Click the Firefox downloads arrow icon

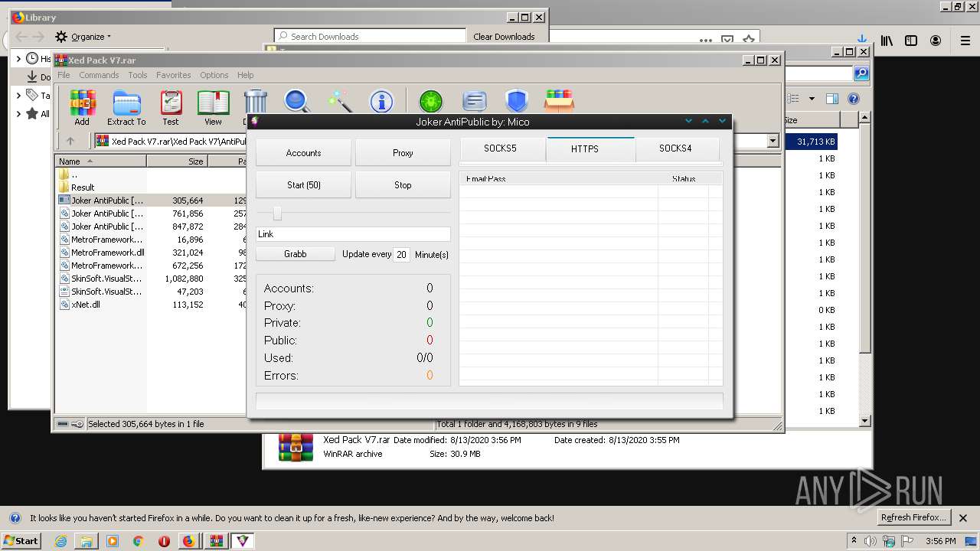[x=862, y=40]
